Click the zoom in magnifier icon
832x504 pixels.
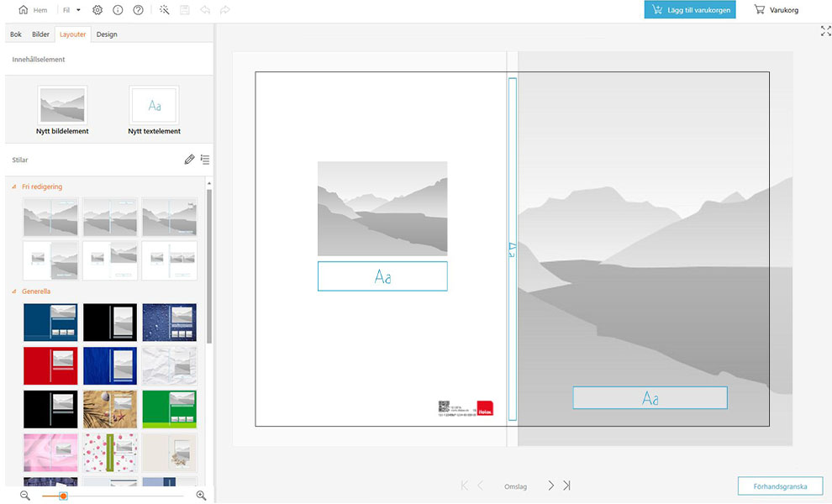(x=201, y=496)
